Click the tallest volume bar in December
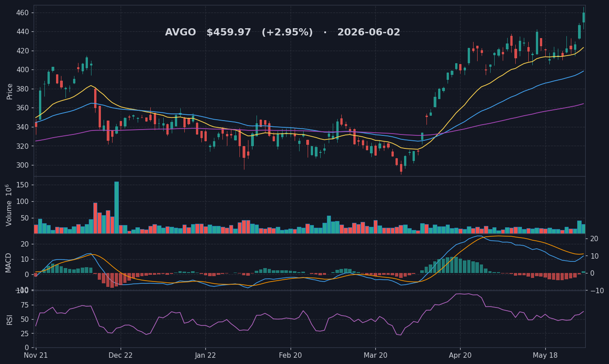Image resolution: width=609 pixels, height=364 pixels. pyautogui.click(x=117, y=207)
